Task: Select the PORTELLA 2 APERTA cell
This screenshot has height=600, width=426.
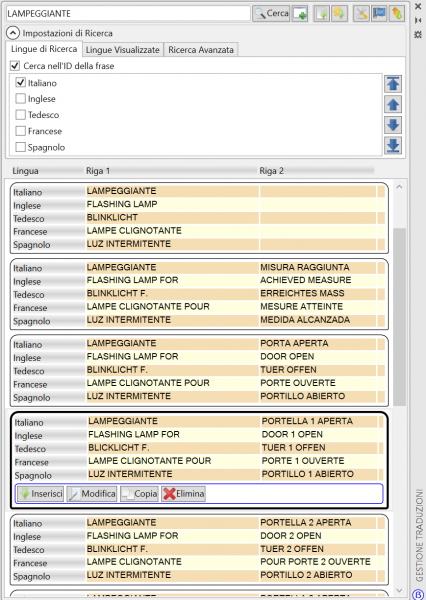Action: 318,522
